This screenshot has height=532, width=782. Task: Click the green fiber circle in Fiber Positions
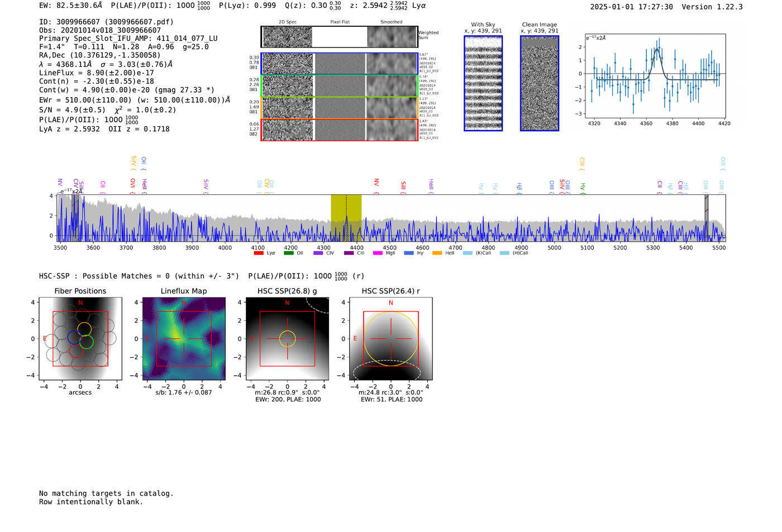click(86, 342)
